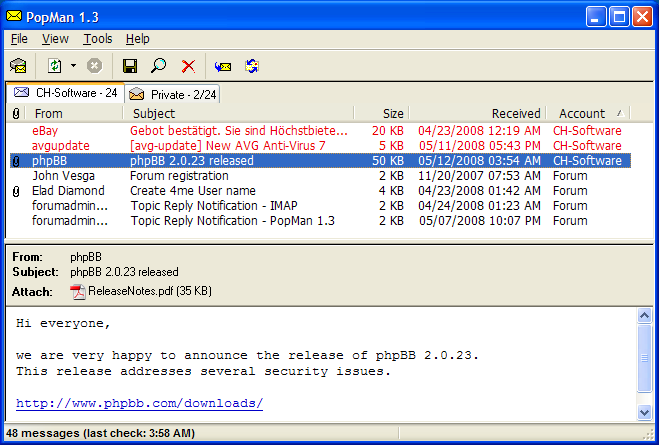Image resolution: width=659 pixels, height=445 pixels.
Task: Minimize the PopMan window
Action: [596, 17]
